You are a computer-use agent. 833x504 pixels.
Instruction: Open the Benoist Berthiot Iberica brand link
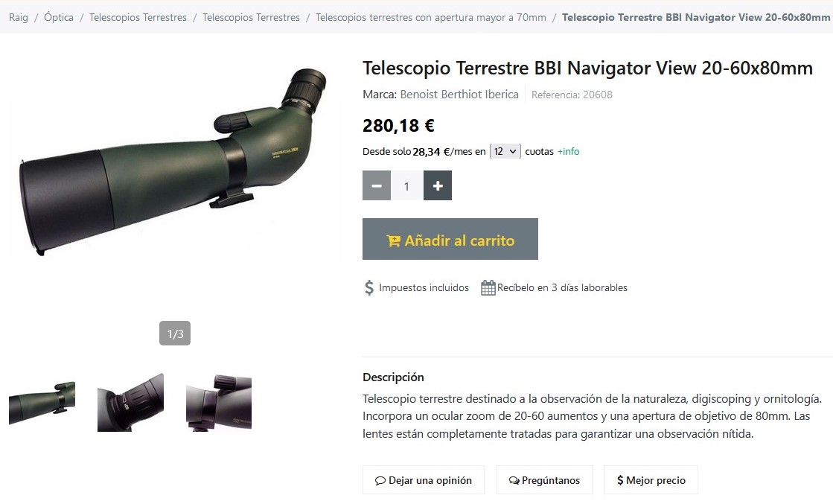pyautogui.click(x=459, y=95)
